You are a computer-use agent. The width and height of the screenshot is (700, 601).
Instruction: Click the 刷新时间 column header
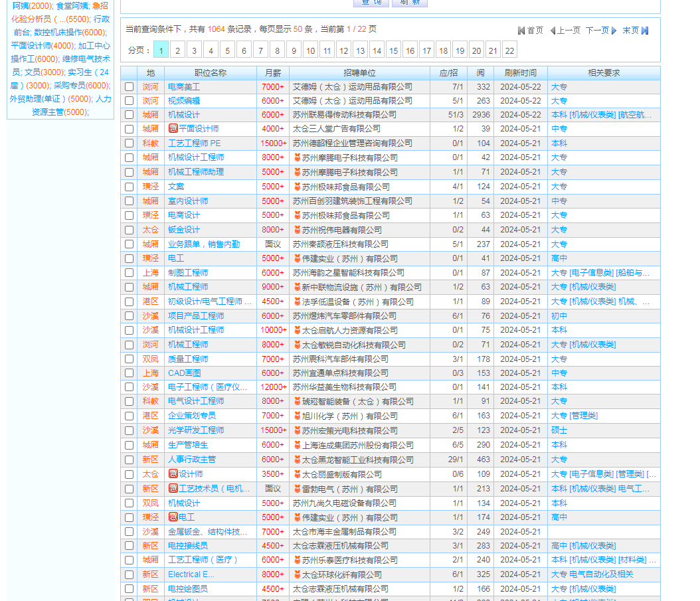pyautogui.click(x=520, y=73)
